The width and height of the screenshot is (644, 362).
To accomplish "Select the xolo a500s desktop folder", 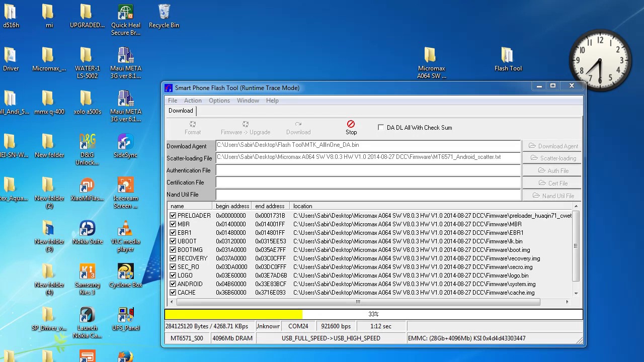I will 88,103.
